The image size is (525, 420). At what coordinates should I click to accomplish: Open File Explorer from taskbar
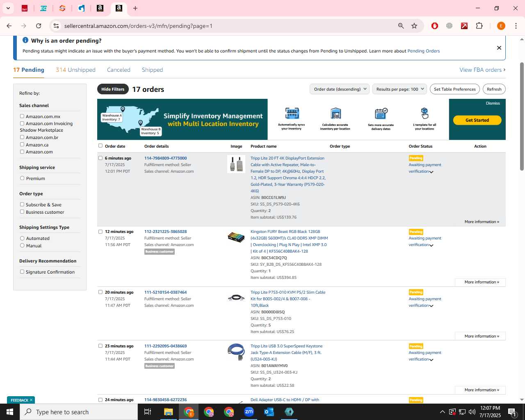click(x=169, y=412)
